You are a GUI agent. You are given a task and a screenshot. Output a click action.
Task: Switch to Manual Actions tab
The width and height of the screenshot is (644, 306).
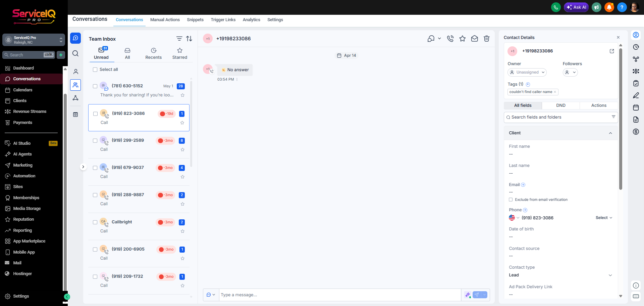click(165, 20)
